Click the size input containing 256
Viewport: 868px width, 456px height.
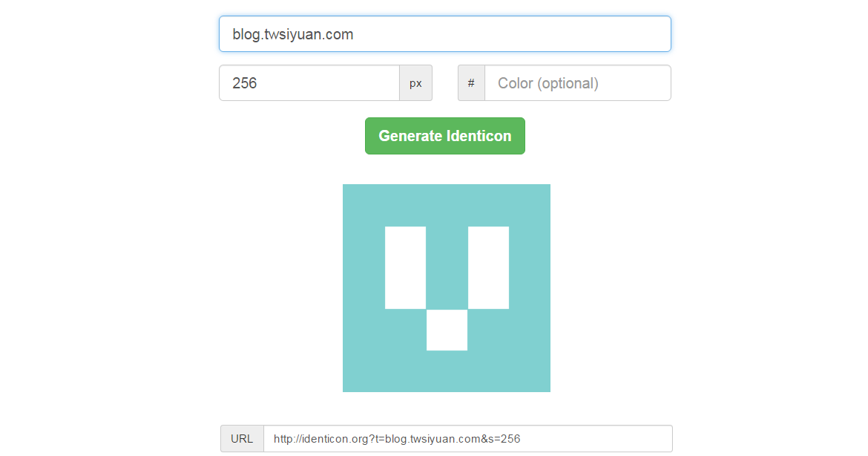point(309,82)
